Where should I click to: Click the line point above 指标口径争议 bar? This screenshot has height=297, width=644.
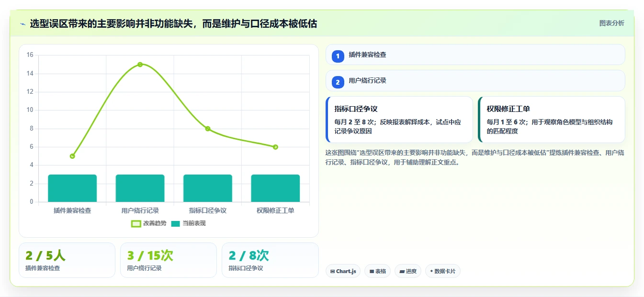pyautogui.click(x=208, y=129)
